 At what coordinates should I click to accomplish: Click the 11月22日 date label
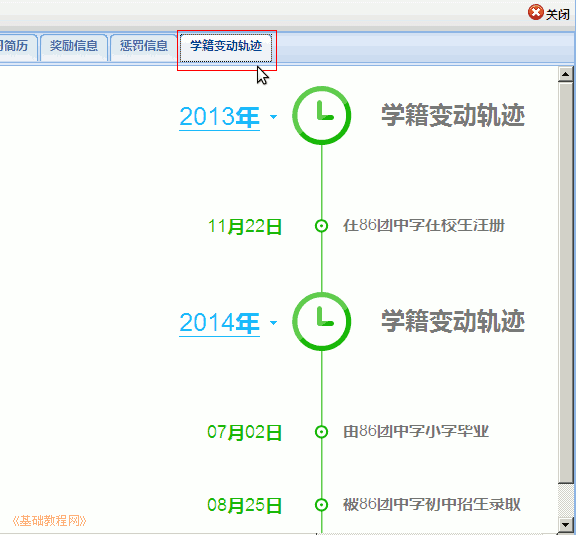click(245, 226)
